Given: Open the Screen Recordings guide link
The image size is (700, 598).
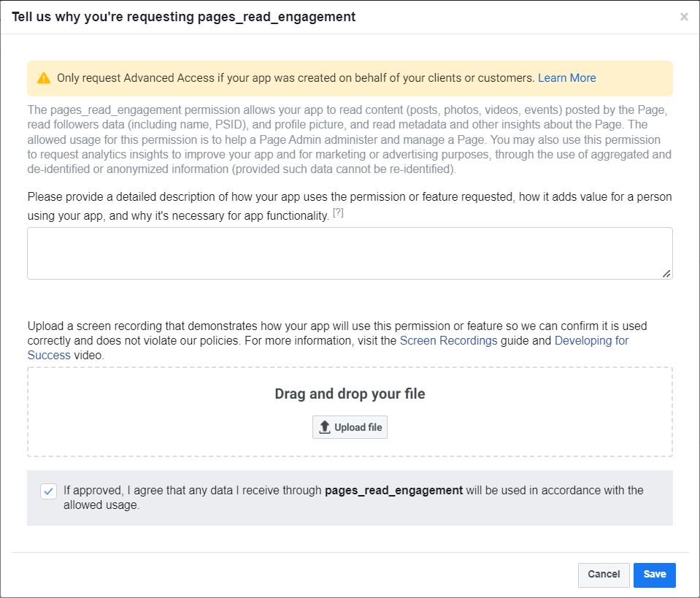Looking at the screenshot, I should (x=448, y=341).
